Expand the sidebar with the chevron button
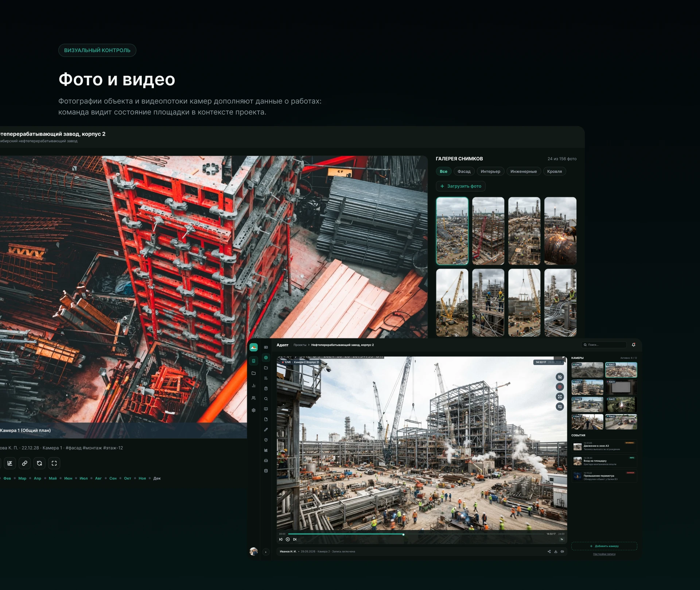Image resolution: width=700 pixels, height=590 pixels. 266,552
